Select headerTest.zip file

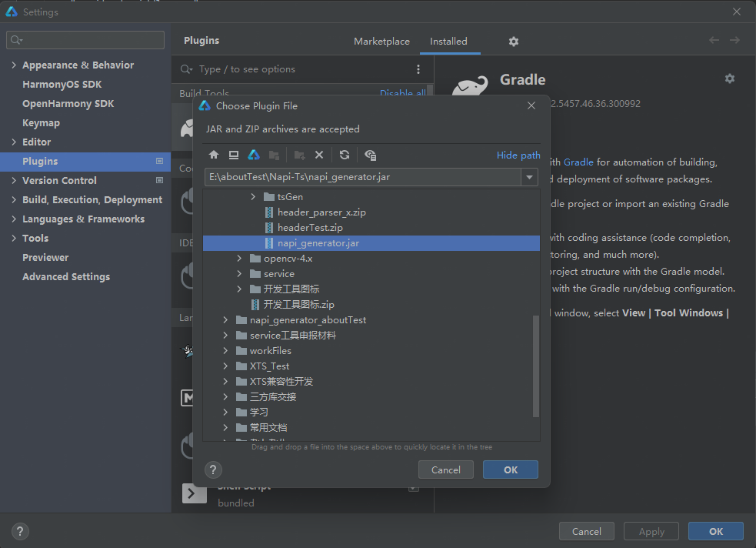[310, 228]
